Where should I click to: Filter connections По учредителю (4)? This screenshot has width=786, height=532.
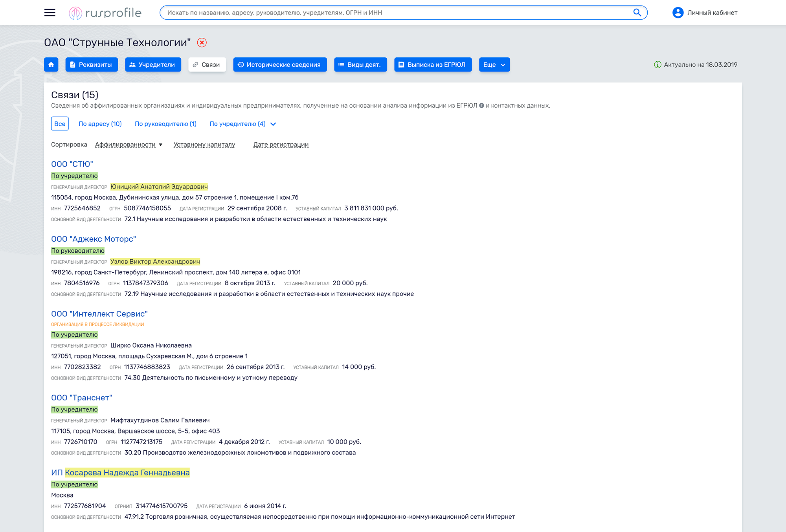pyautogui.click(x=237, y=124)
